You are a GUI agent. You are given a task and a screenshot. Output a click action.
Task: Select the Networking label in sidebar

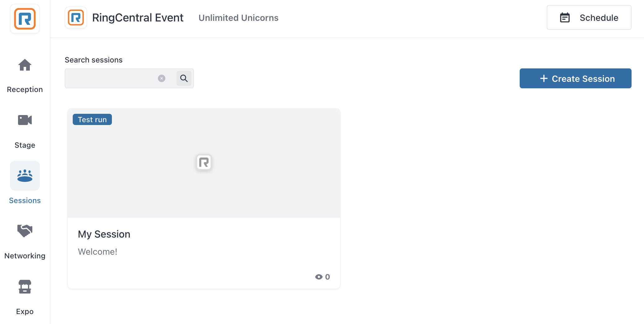tap(25, 256)
